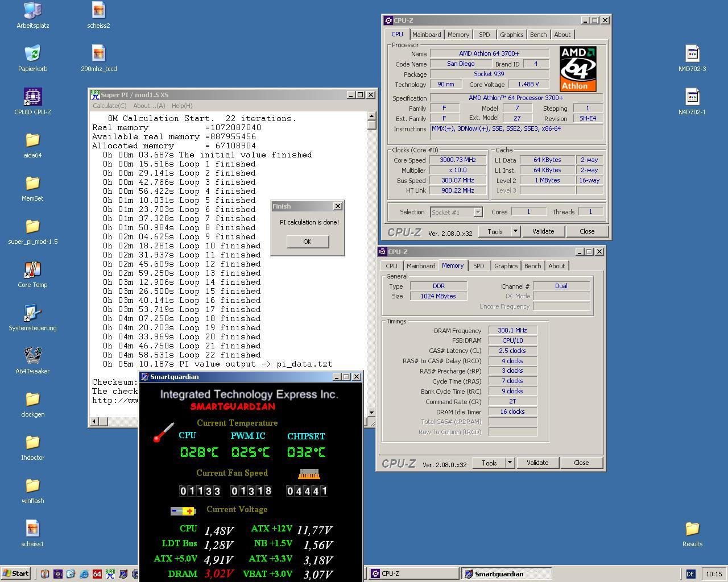Click the Smartguardian thermometer icon
Screen dimensions: 728x582
[164, 433]
